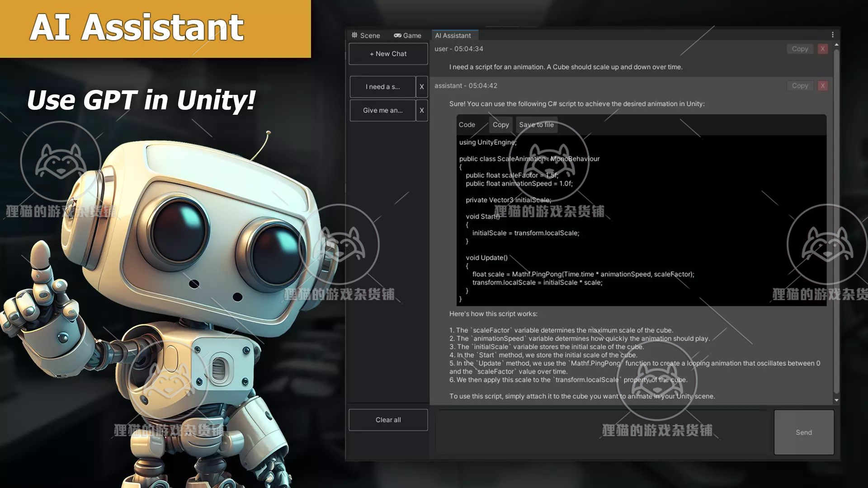This screenshot has height=488, width=868.
Task: Switch to the Game tab
Action: 407,35
